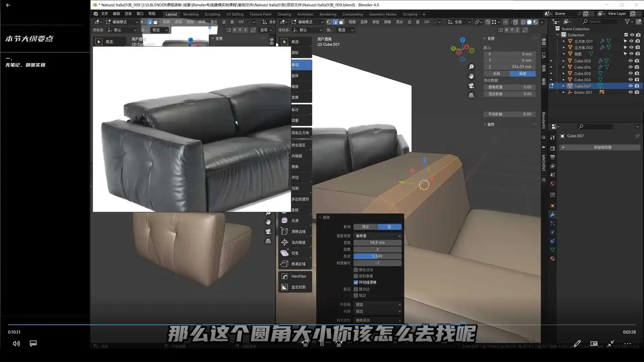Open the 宽度类型 dropdown showing 偏移量
This screenshot has height=362, width=644.
coord(377,236)
